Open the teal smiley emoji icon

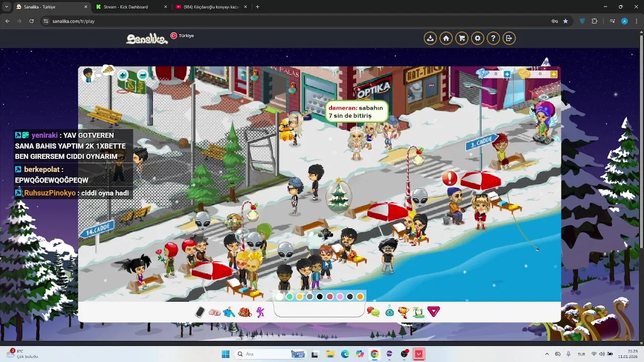pyautogui.click(x=389, y=312)
